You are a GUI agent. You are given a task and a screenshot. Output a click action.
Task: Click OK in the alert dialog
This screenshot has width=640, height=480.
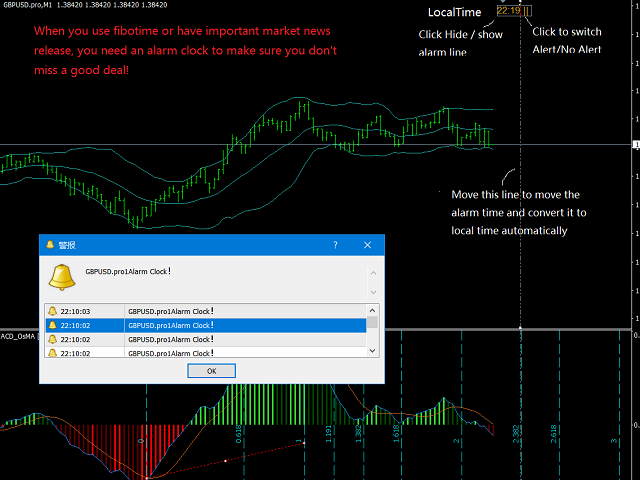[x=211, y=371]
